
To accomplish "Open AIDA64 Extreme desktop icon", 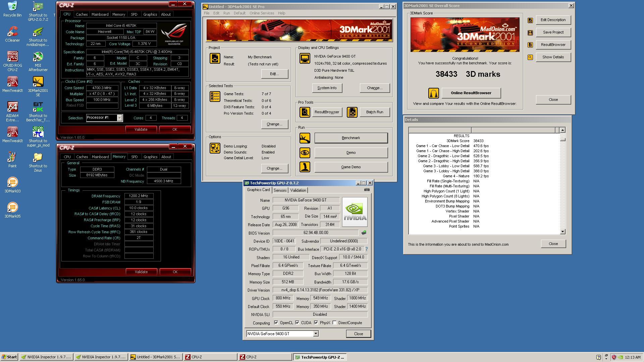I will point(12,112).
